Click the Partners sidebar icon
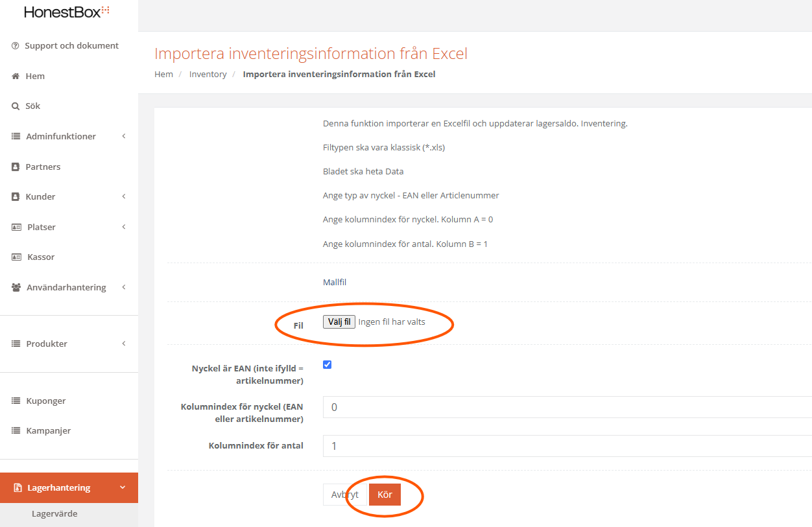This screenshot has height=527, width=812. pyautogui.click(x=16, y=167)
